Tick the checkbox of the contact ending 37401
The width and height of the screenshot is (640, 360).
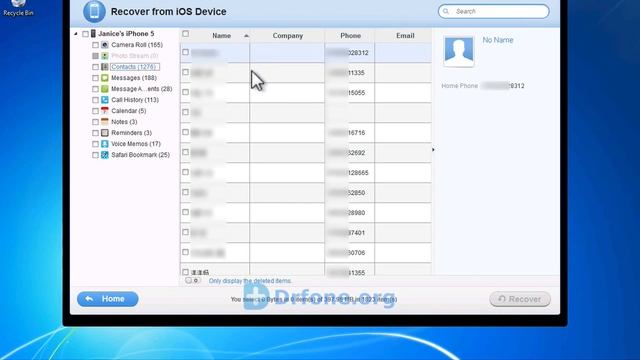click(185, 232)
